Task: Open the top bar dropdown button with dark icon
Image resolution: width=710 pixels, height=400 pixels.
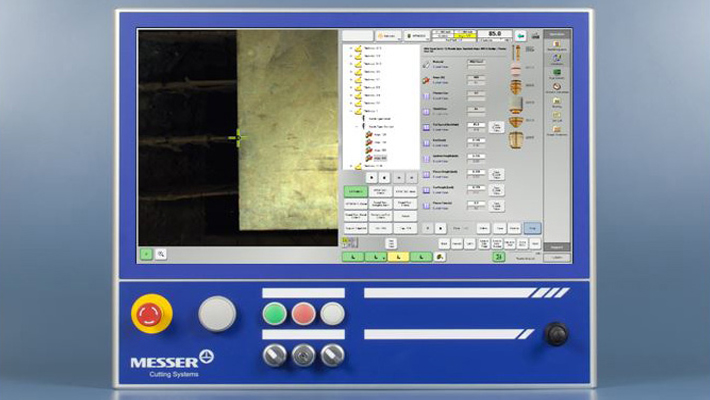Action: point(417,36)
